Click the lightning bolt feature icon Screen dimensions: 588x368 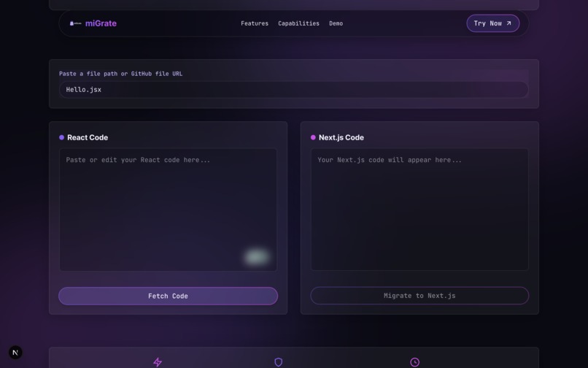tap(158, 362)
